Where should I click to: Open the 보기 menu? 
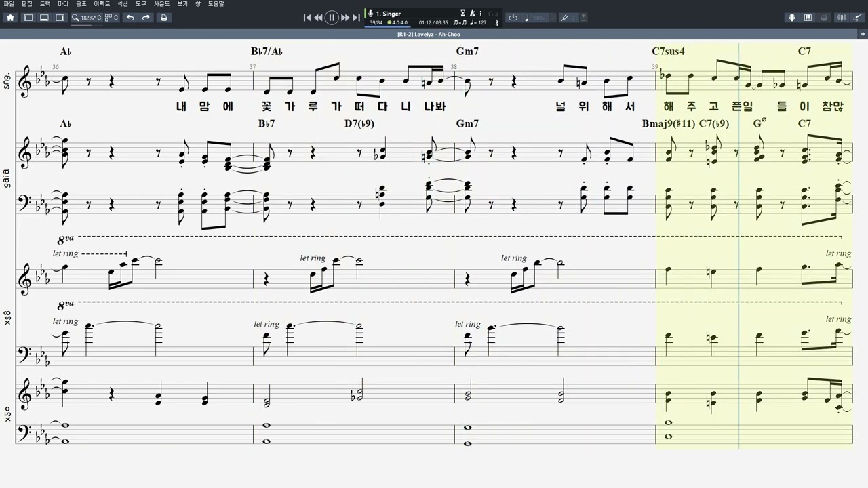click(182, 4)
